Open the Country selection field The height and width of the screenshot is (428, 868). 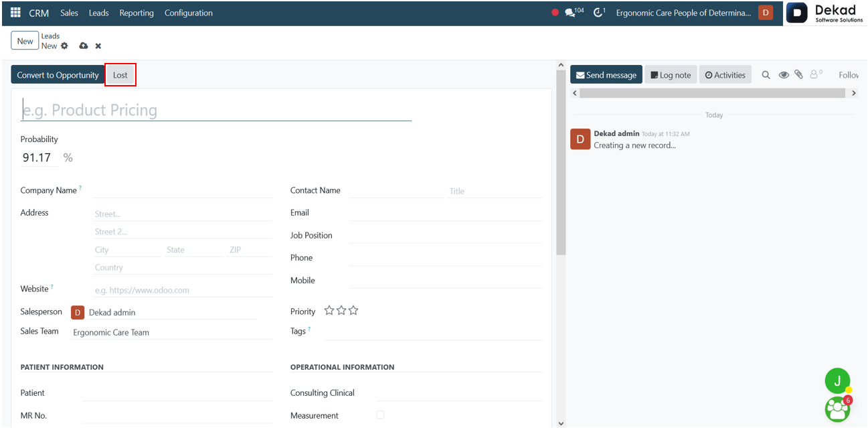(x=183, y=267)
